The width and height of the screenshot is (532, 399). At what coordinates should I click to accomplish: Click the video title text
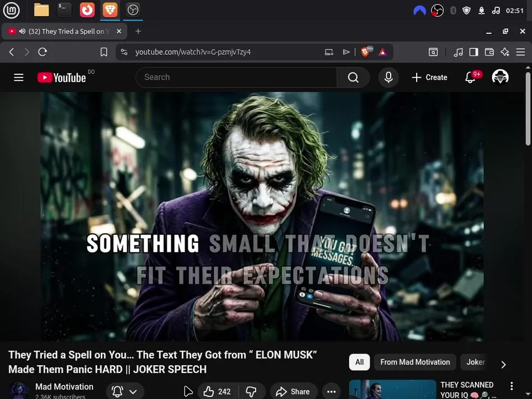click(x=162, y=362)
